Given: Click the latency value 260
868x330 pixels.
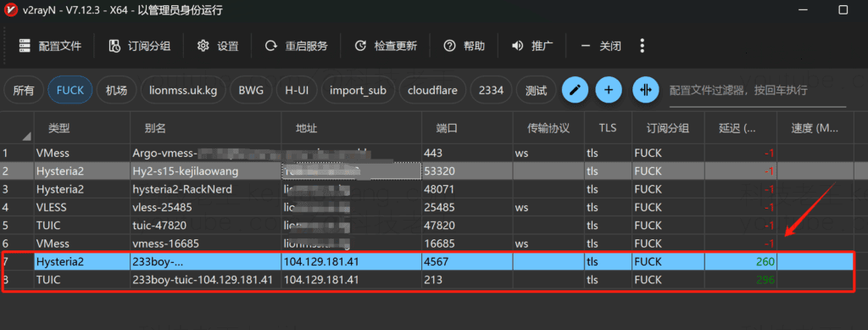Looking at the screenshot, I should click(765, 261).
